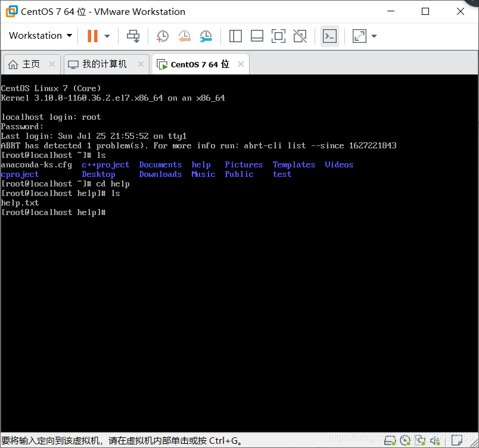Open the message log note icon

click(x=457, y=440)
